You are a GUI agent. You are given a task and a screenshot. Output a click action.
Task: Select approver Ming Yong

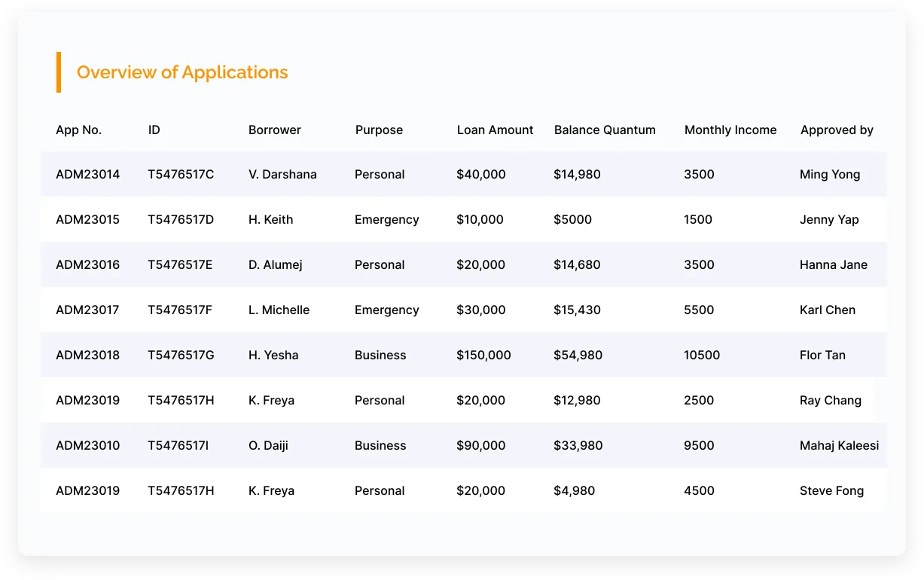(830, 174)
